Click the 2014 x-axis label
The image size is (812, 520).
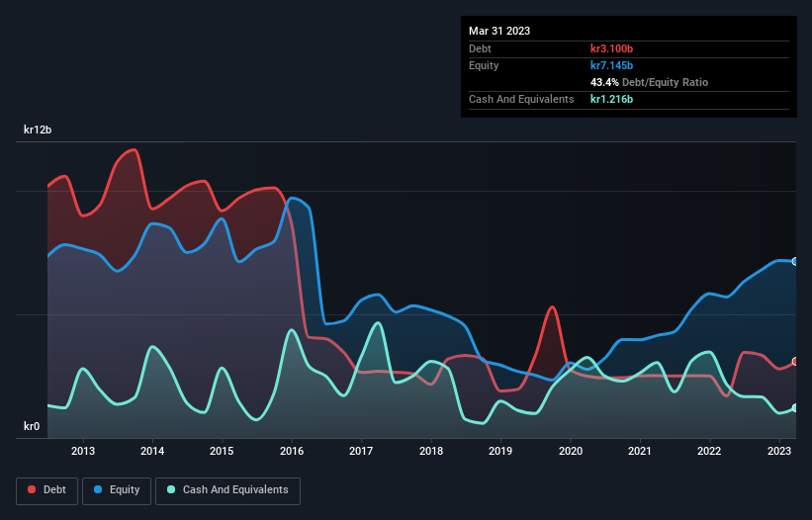[x=152, y=451]
